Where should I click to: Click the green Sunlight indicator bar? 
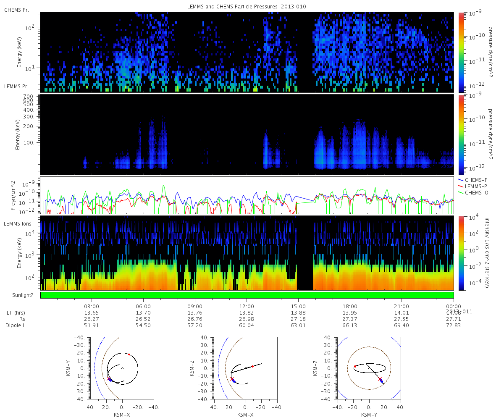click(x=247, y=295)
